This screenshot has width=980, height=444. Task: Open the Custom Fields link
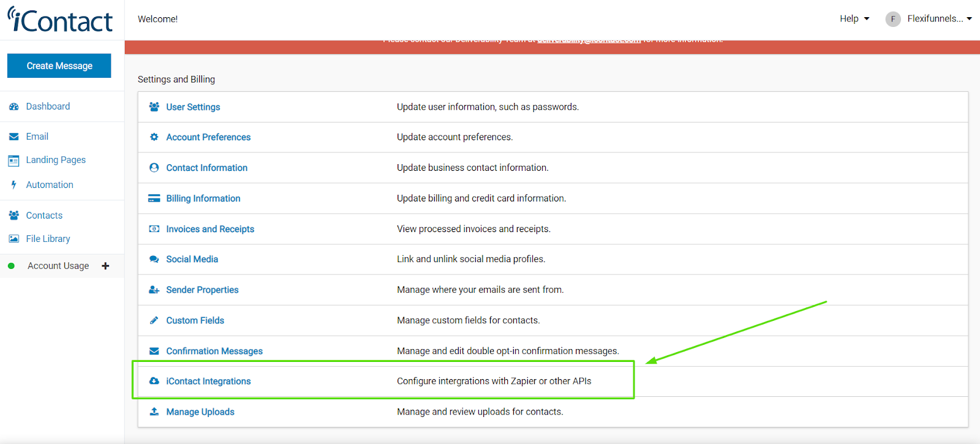coord(195,320)
